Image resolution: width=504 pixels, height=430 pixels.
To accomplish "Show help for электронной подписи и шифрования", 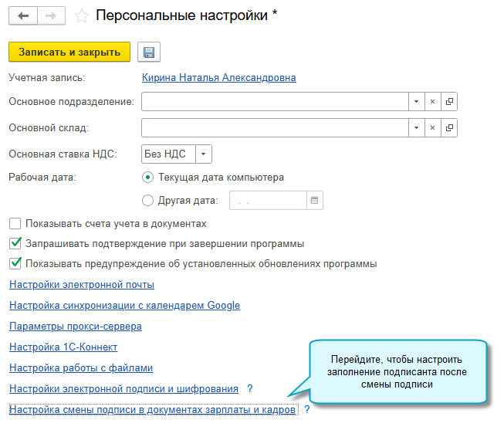I will click(250, 389).
